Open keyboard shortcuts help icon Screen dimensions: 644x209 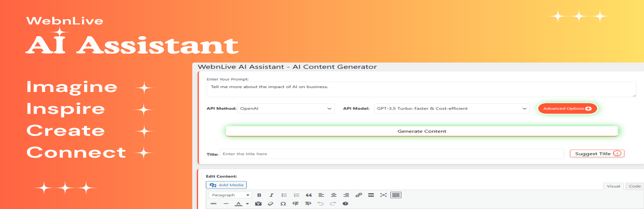[345, 204]
